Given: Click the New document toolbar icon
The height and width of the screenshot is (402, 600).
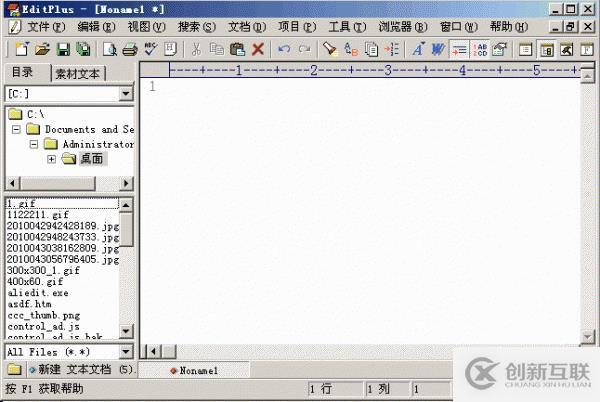Looking at the screenshot, I should (x=22, y=49).
